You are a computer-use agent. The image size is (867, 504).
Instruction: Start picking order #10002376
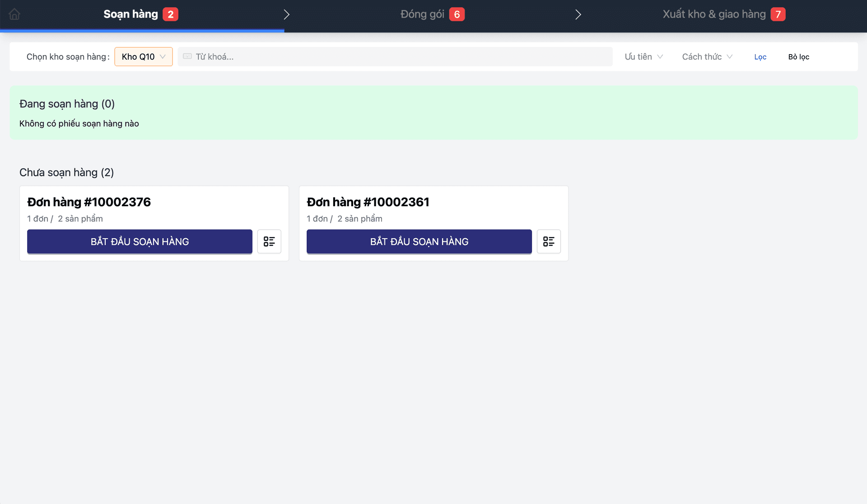[x=140, y=241]
